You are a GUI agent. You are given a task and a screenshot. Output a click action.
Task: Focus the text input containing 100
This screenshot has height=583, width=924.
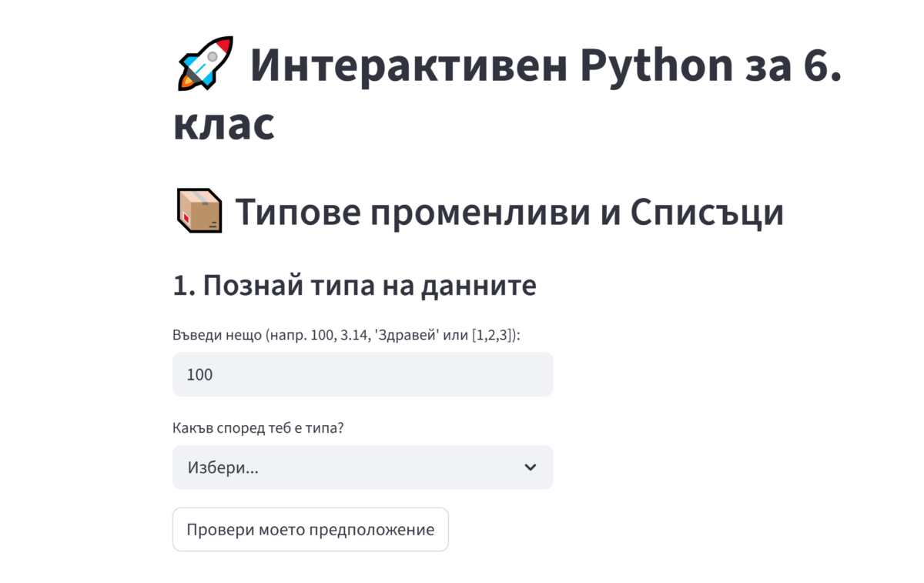362,375
